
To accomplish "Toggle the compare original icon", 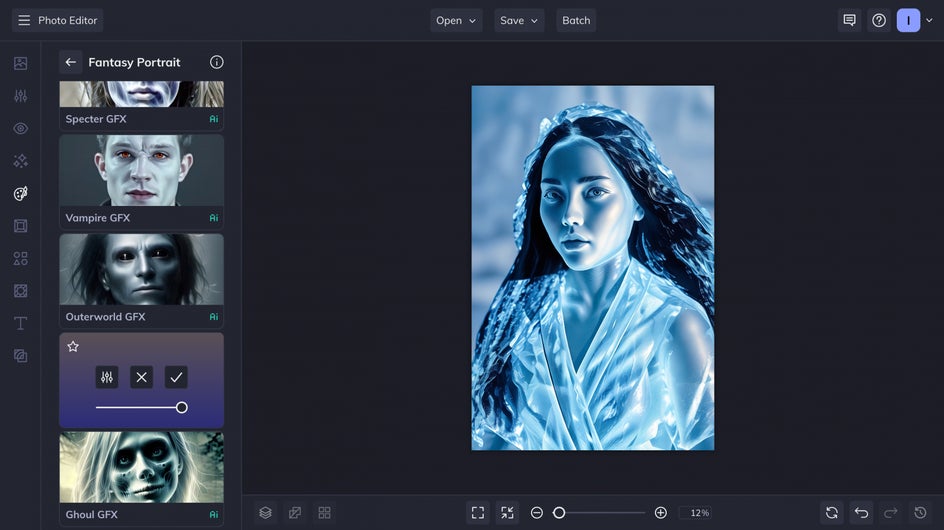I will (295, 513).
